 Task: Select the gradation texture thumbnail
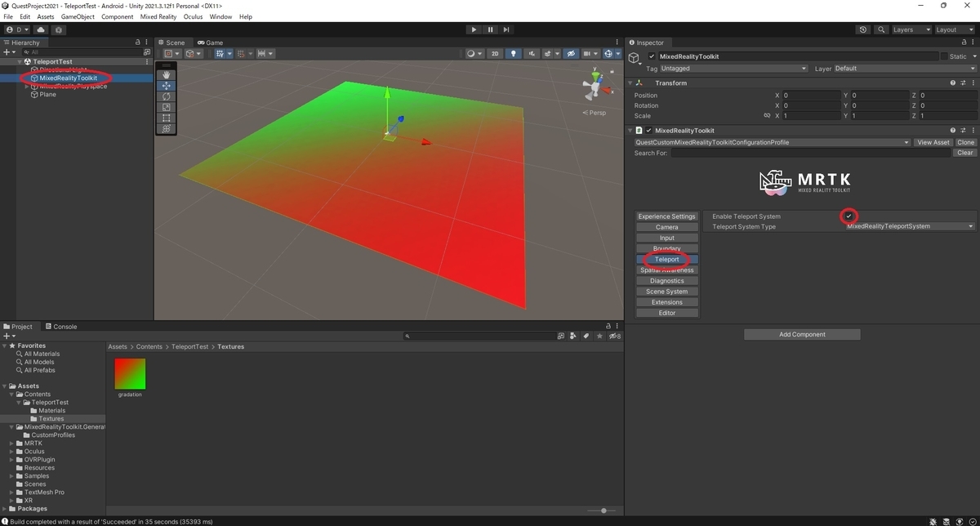click(x=129, y=374)
